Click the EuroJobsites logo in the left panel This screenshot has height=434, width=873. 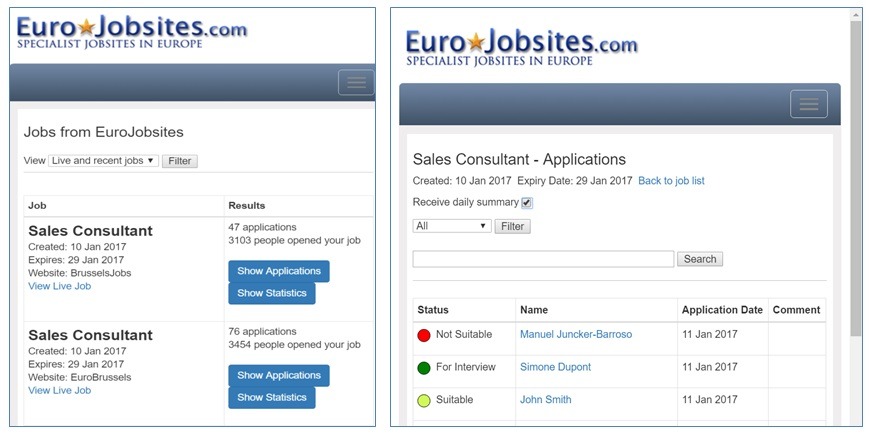click(131, 32)
